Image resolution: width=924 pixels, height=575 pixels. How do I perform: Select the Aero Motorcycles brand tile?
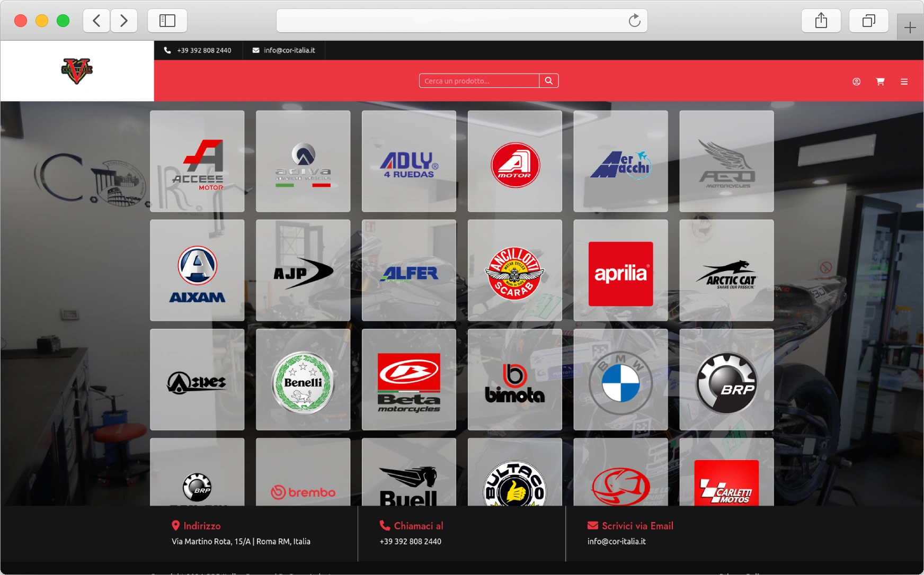point(727,161)
